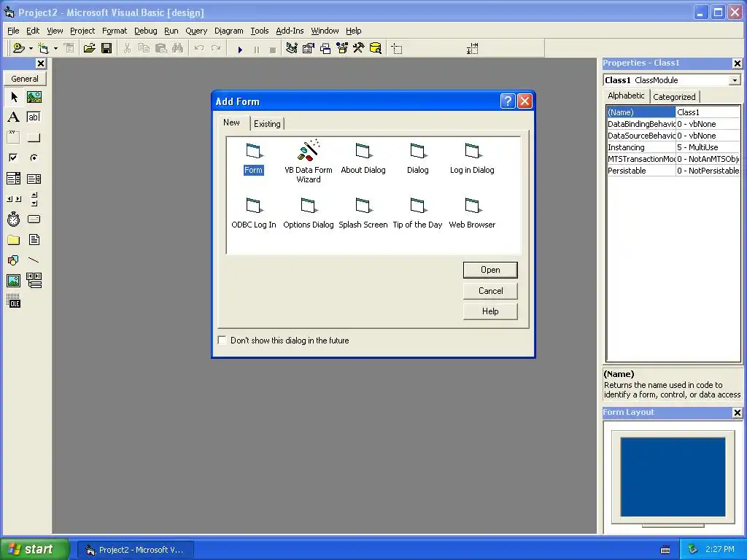
Task: Click the Help button in Add Form
Action: [490, 311]
